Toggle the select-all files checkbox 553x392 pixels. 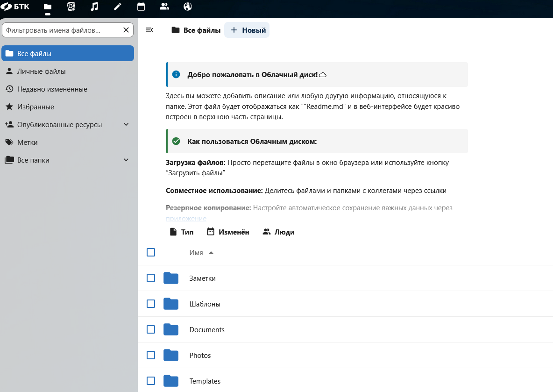click(x=151, y=252)
